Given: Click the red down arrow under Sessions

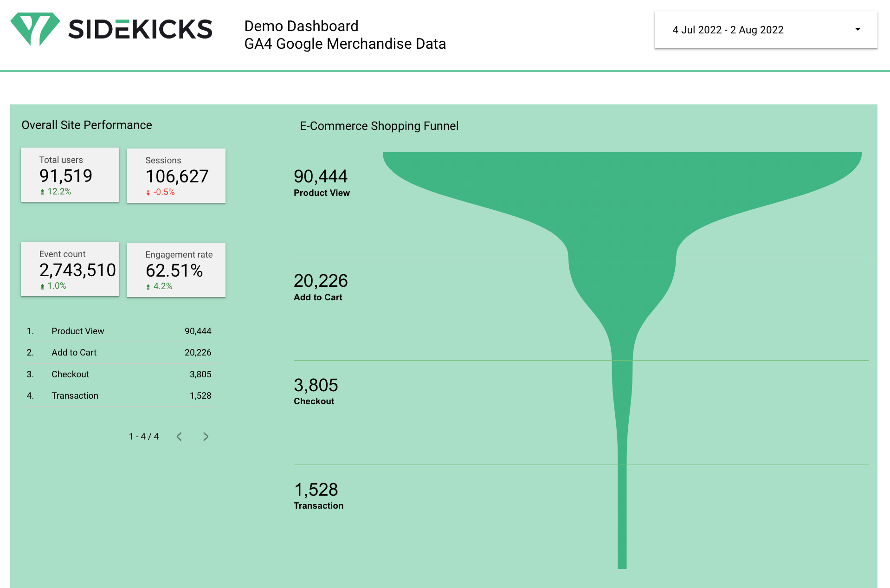Looking at the screenshot, I should click(148, 193).
